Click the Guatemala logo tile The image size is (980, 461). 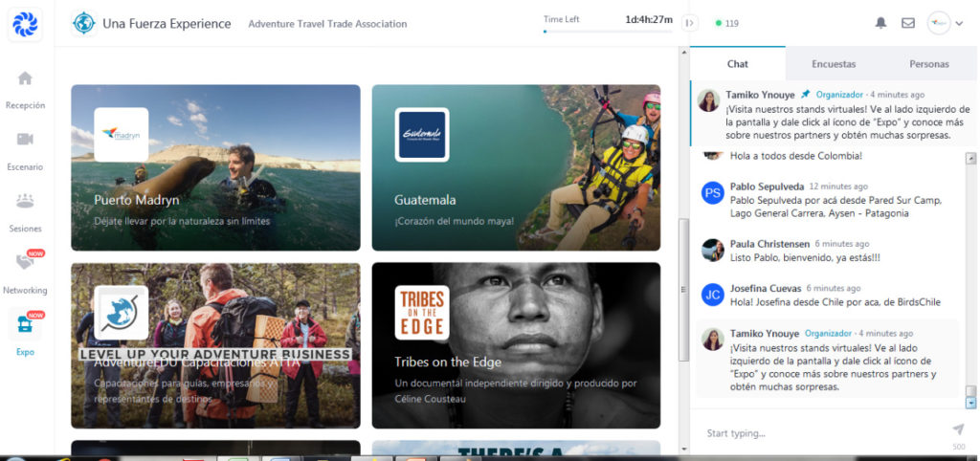pyautogui.click(x=422, y=134)
